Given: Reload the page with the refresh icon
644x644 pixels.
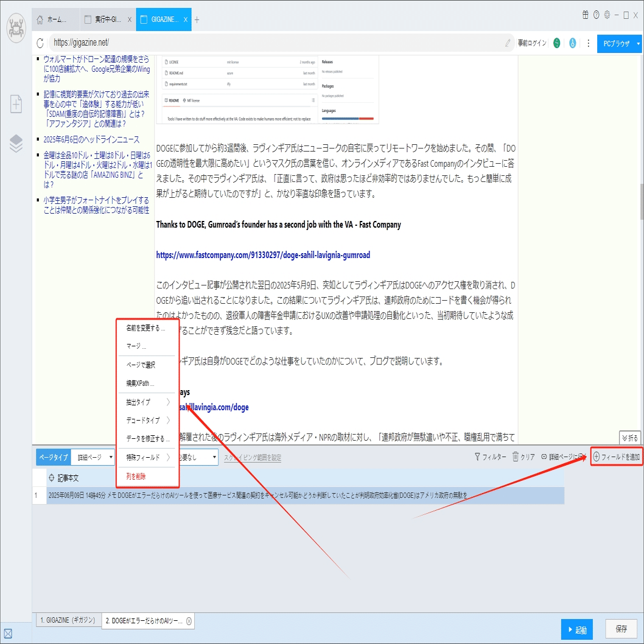Looking at the screenshot, I should pos(40,43).
